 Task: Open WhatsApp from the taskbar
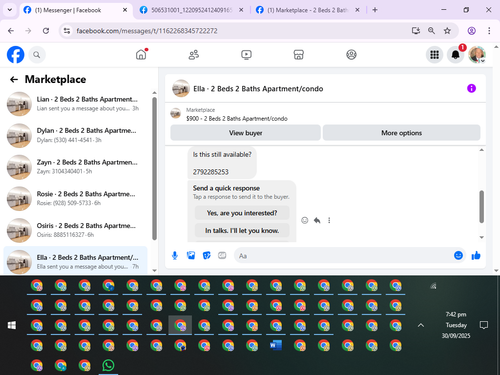108,366
